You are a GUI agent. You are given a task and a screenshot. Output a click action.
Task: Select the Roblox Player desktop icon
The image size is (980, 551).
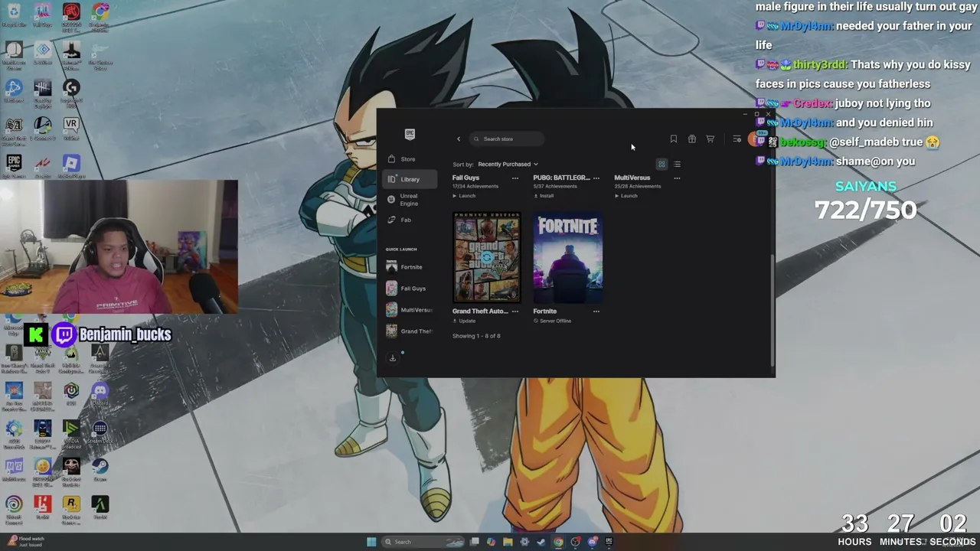[71, 166]
